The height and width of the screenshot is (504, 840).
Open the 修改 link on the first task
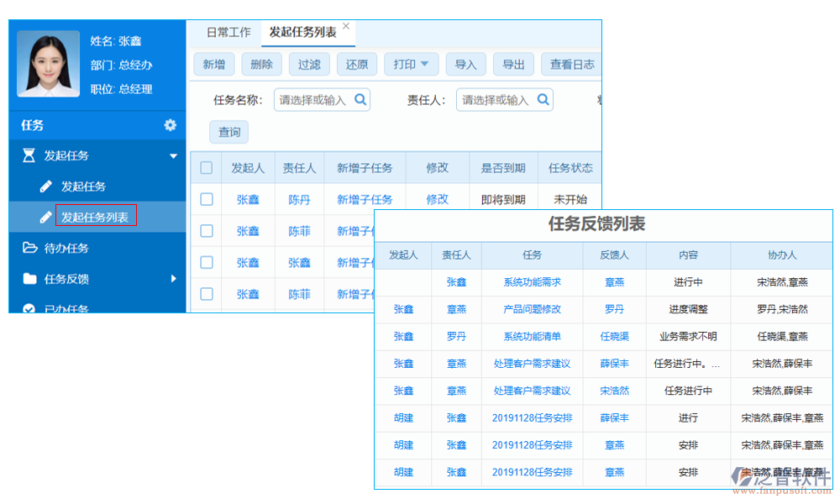pyautogui.click(x=436, y=199)
